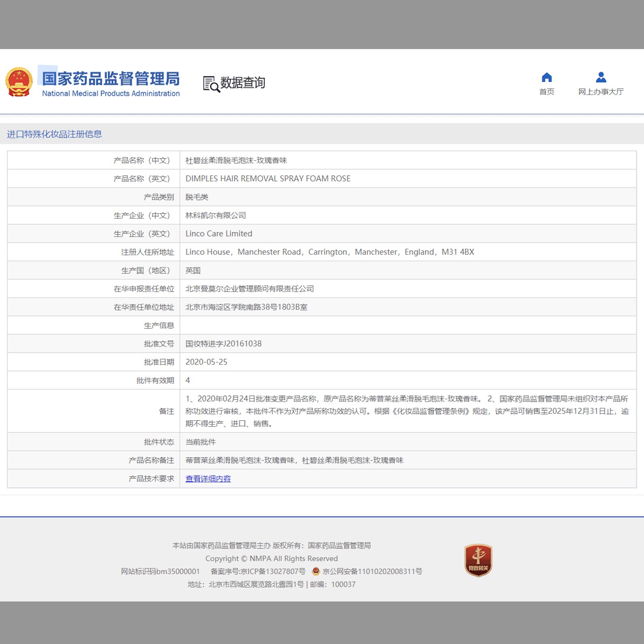
Task: Click the red 党政机关 badge icon
Action: pyautogui.click(x=478, y=560)
